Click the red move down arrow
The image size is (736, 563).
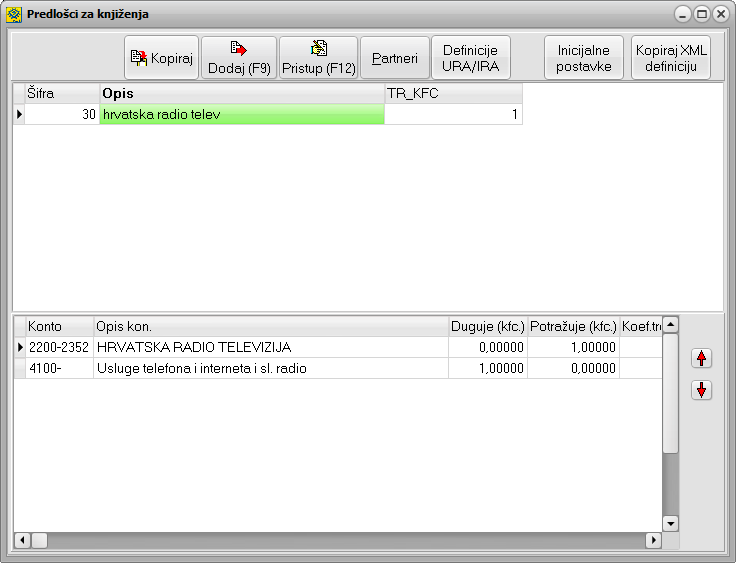(x=702, y=390)
